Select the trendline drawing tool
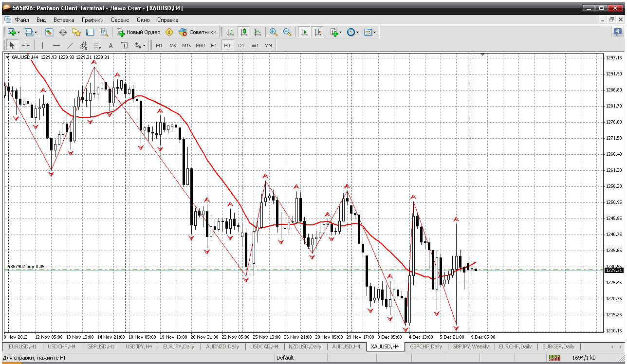The image size is (627, 364). pyautogui.click(x=70, y=45)
